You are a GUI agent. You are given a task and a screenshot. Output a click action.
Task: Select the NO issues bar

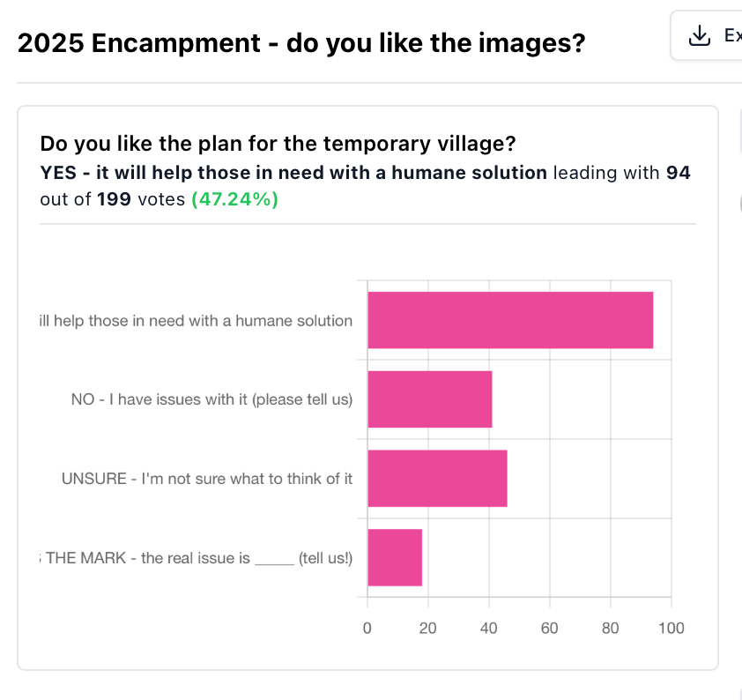pos(430,399)
